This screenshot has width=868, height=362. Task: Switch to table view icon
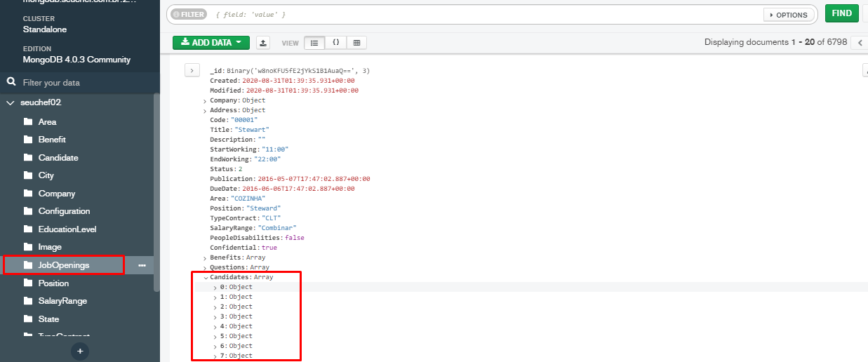pyautogui.click(x=356, y=43)
